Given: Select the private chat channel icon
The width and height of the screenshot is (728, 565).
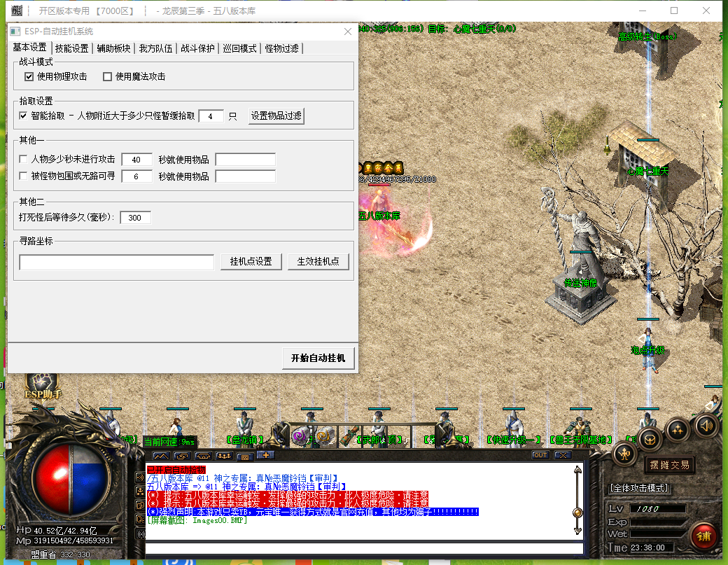Looking at the screenshot, I should point(140,519).
